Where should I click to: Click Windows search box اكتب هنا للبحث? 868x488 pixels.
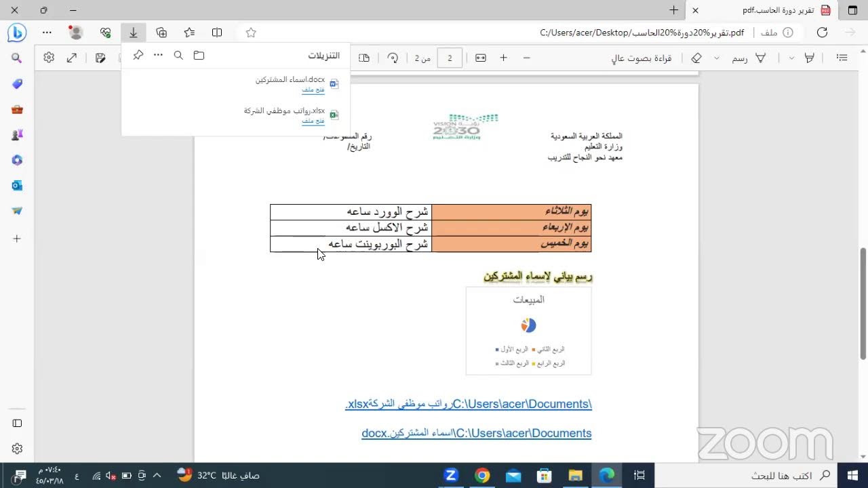(745, 475)
